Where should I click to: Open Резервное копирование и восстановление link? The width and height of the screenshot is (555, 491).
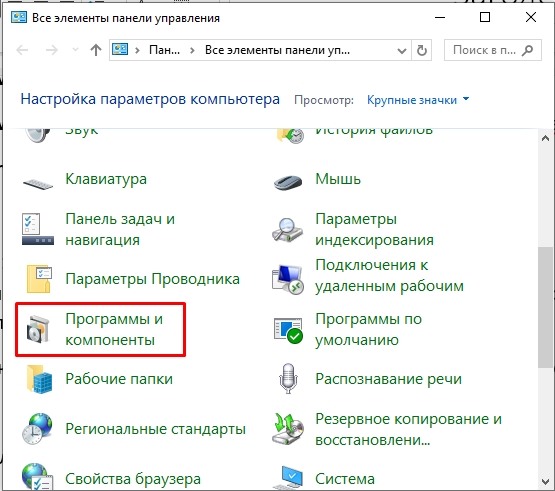coord(408,429)
